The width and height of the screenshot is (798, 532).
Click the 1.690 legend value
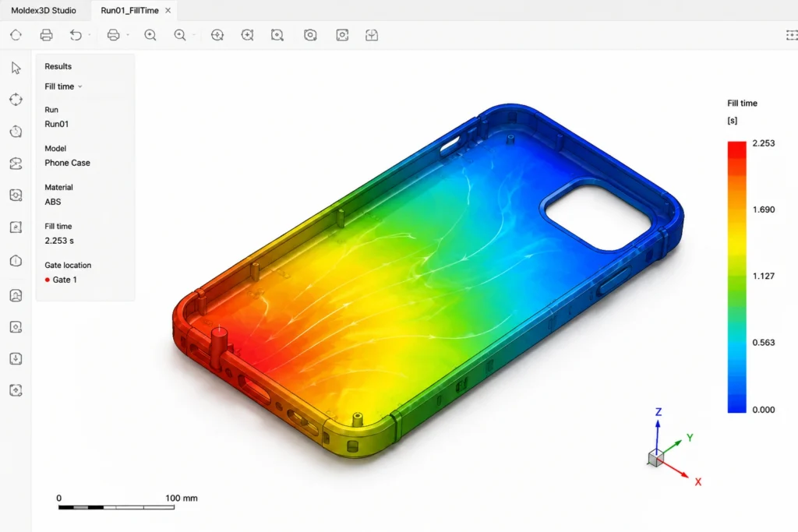pyautogui.click(x=764, y=210)
